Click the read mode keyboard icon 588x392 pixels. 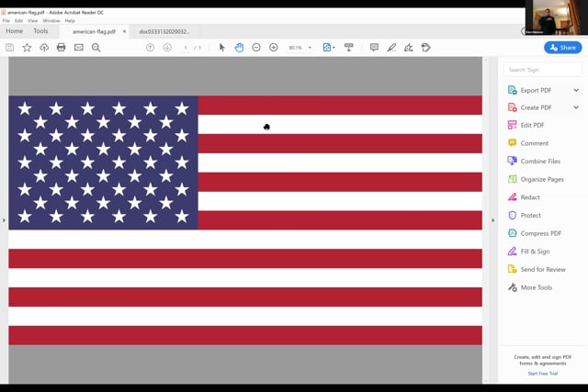(x=349, y=48)
